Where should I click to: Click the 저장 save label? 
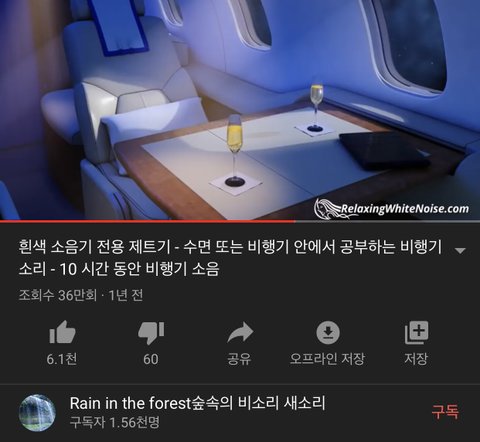tap(416, 359)
